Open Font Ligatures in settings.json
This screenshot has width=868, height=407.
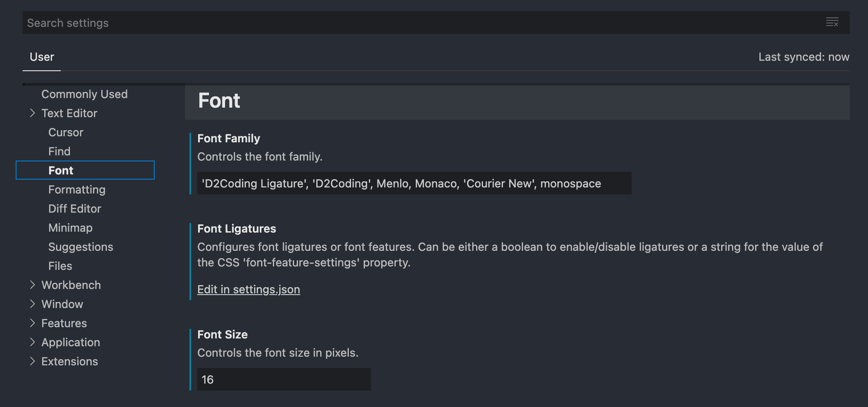248,289
